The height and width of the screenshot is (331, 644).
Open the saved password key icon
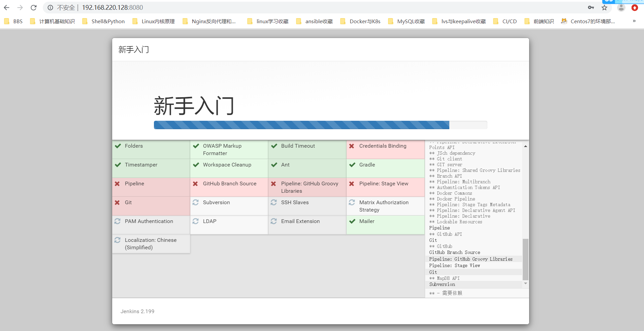coord(591,7)
